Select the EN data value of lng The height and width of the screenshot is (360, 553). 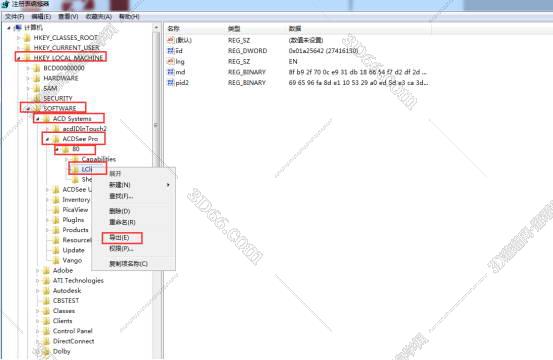(293, 61)
